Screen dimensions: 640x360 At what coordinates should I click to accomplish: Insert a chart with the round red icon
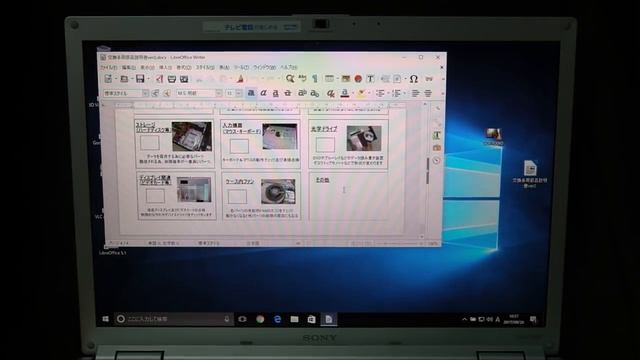[x=358, y=79]
